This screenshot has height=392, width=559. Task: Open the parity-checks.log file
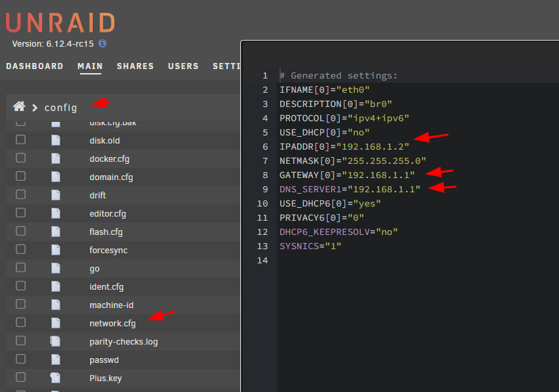tap(124, 342)
